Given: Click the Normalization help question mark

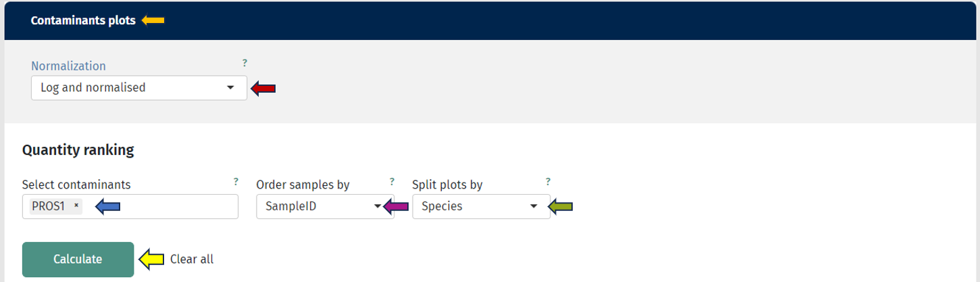Looking at the screenshot, I should [244, 63].
